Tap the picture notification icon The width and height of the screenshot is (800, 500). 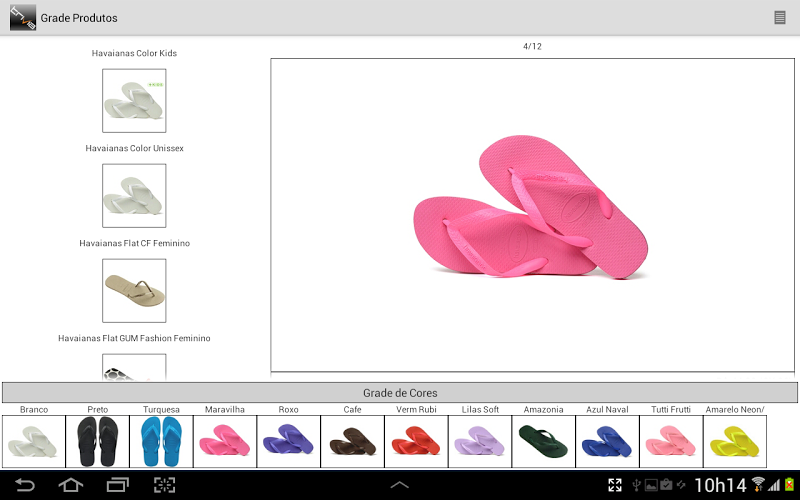point(651,485)
